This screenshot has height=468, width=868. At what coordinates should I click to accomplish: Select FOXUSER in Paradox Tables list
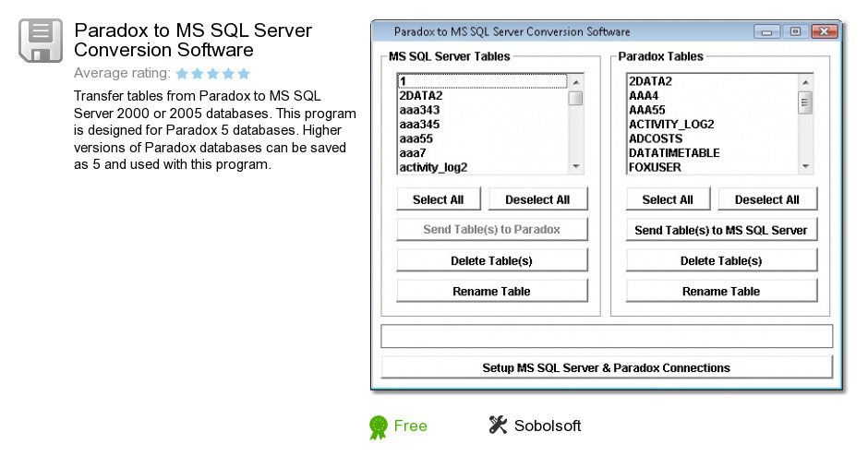712,168
